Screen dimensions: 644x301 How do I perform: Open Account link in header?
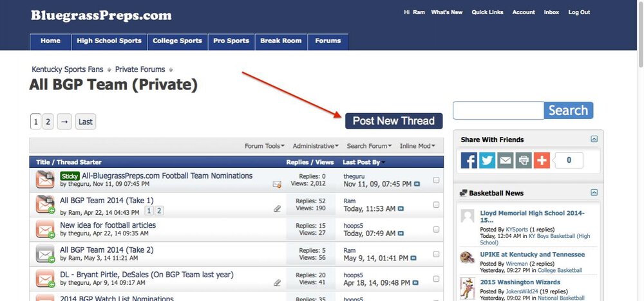524,12
